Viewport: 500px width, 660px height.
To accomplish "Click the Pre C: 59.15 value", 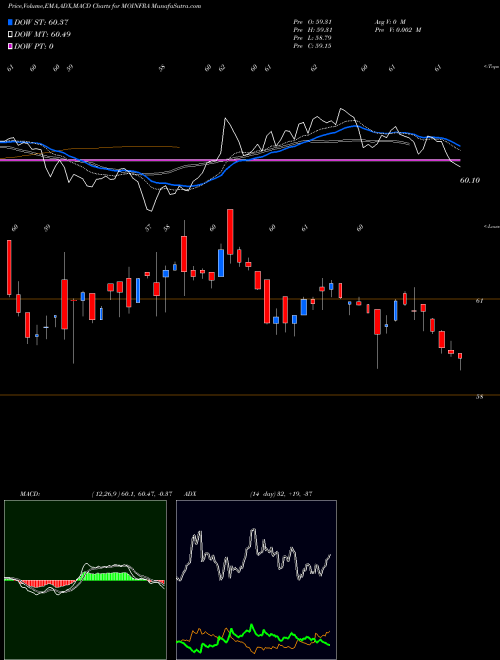I will pos(312,46).
